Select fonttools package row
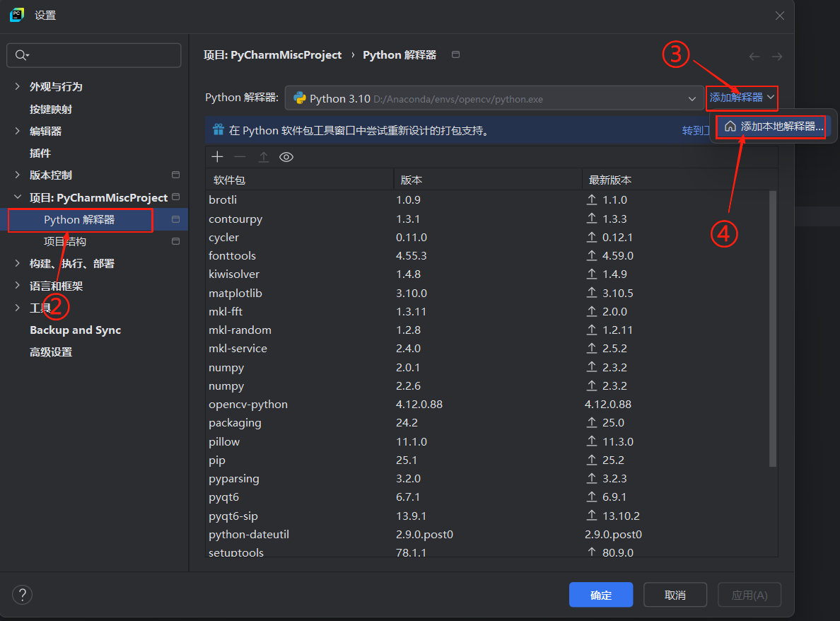This screenshot has height=621, width=840. click(487, 255)
